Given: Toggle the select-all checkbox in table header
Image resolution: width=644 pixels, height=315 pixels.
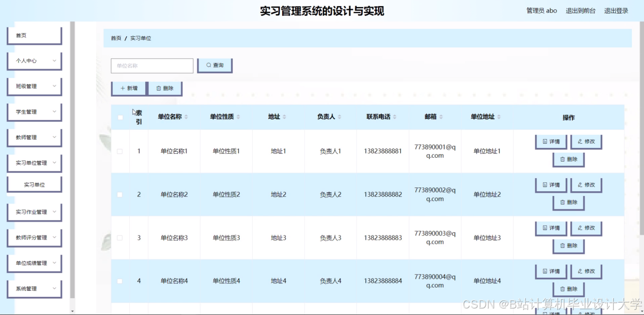Looking at the screenshot, I should point(120,117).
